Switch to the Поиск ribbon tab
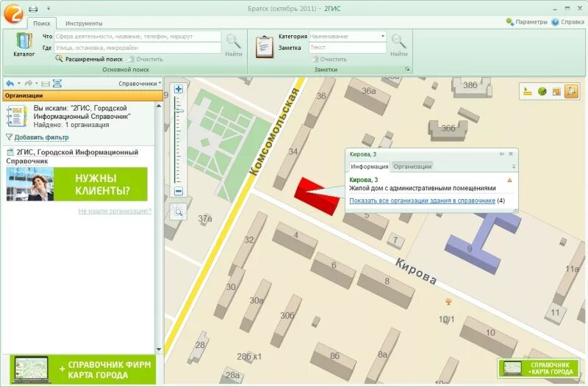The height and width of the screenshot is (387, 588). tap(42, 23)
